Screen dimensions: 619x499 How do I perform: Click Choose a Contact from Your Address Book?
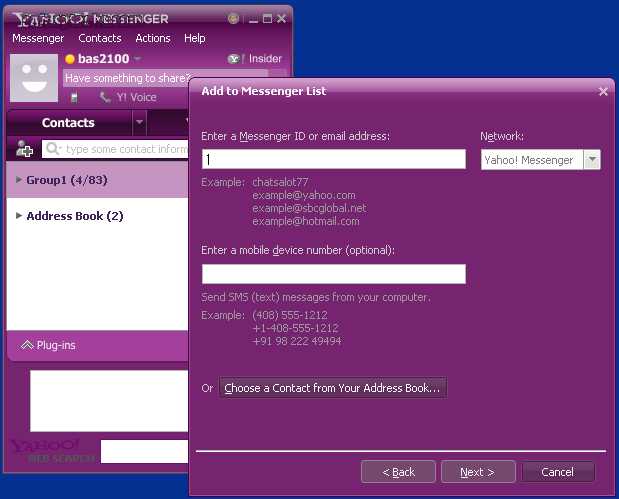pyautogui.click(x=333, y=388)
